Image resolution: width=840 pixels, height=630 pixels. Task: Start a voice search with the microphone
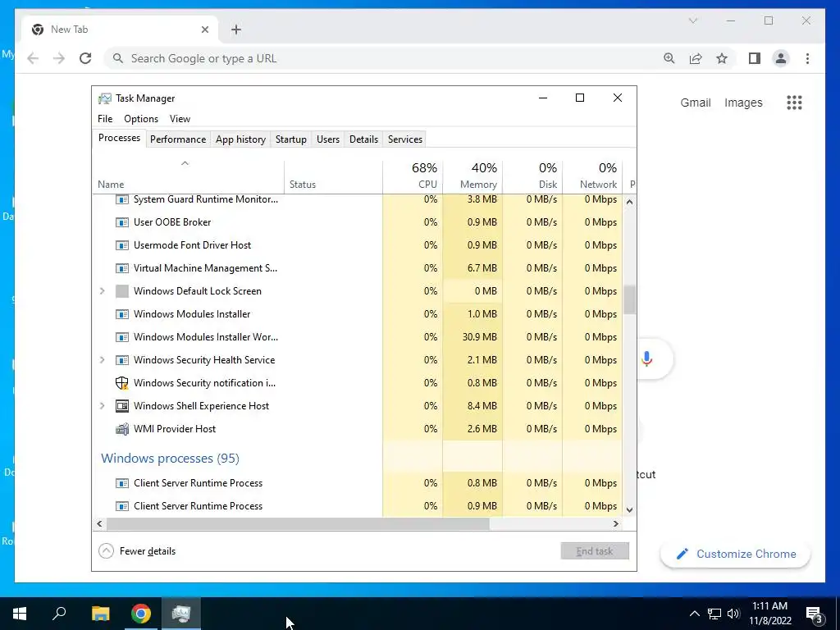point(646,359)
